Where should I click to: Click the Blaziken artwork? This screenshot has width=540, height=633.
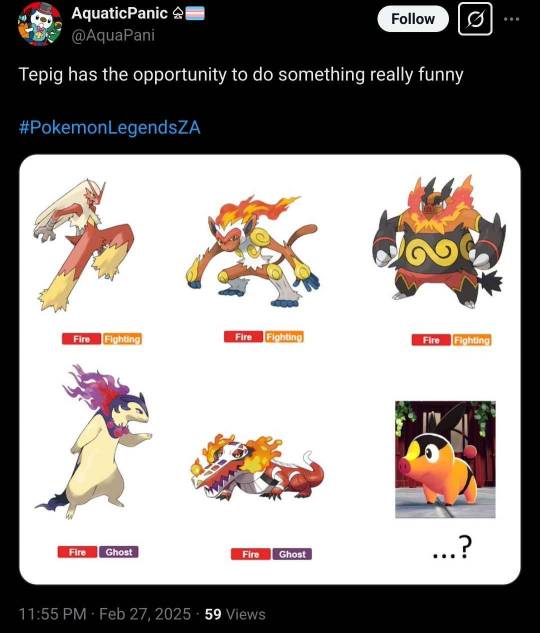[84, 245]
